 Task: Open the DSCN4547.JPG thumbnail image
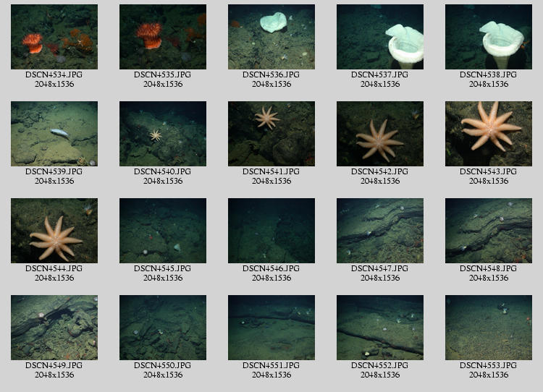tap(380, 231)
